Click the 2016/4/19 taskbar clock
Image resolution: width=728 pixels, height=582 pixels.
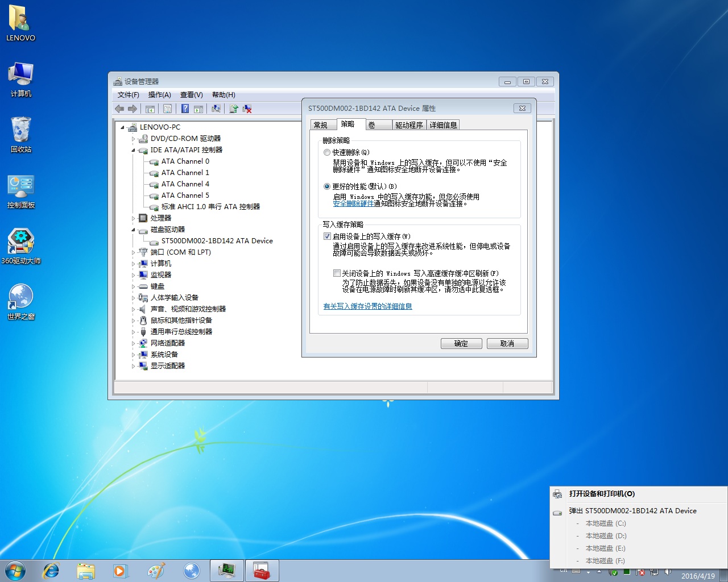[x=698, y=575]
